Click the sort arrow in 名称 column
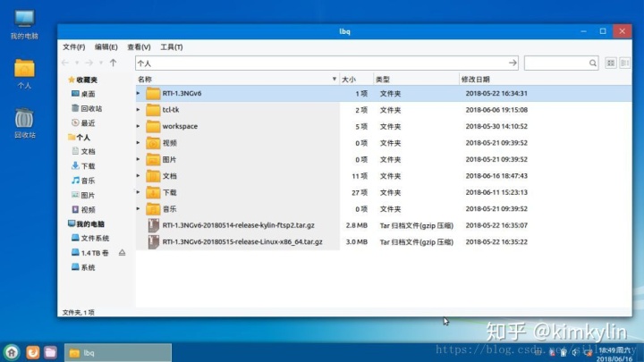Viewport: 644px width, 362px height. tap(335, 79)
